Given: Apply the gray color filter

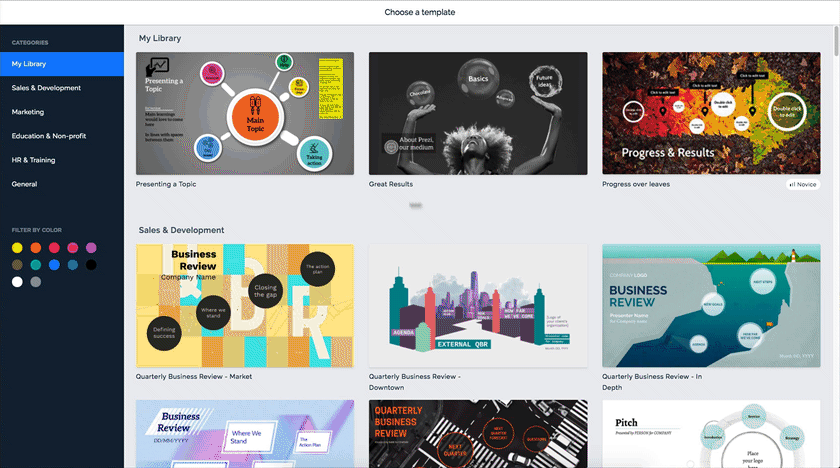Looking at the screenshot, I should pos(36,282).
